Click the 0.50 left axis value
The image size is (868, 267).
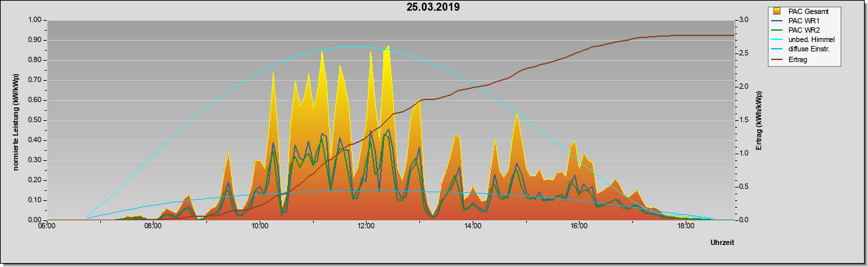34,120
